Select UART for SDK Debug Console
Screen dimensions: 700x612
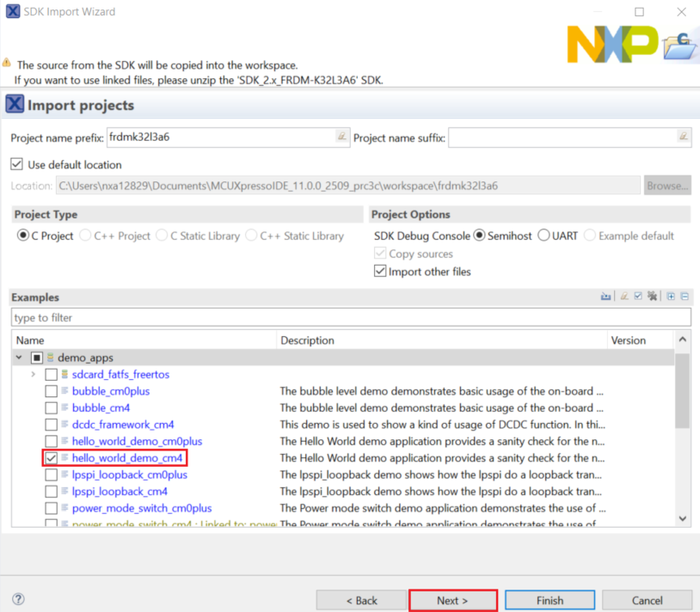coord(543,235)
